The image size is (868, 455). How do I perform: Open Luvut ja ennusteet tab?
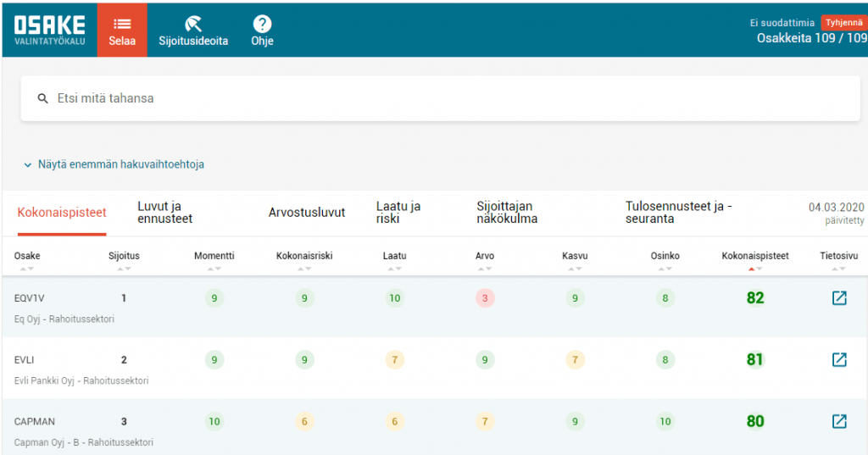pos(165,213)
